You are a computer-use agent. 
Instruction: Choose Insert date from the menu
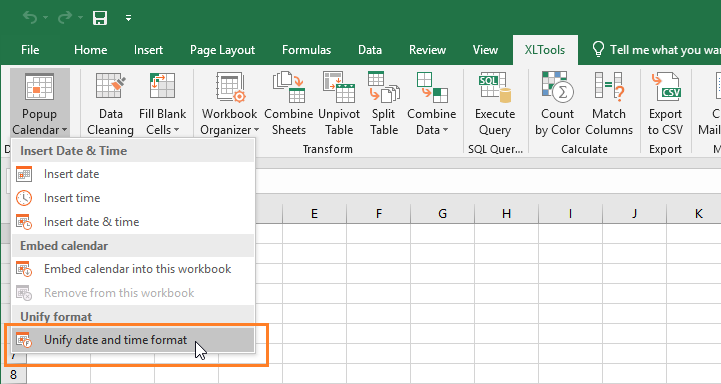tap(133, 174)
